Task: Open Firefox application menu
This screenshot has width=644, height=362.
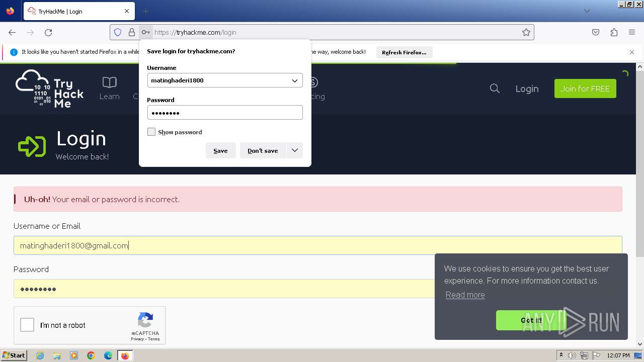Action: [x=632, y=32]
